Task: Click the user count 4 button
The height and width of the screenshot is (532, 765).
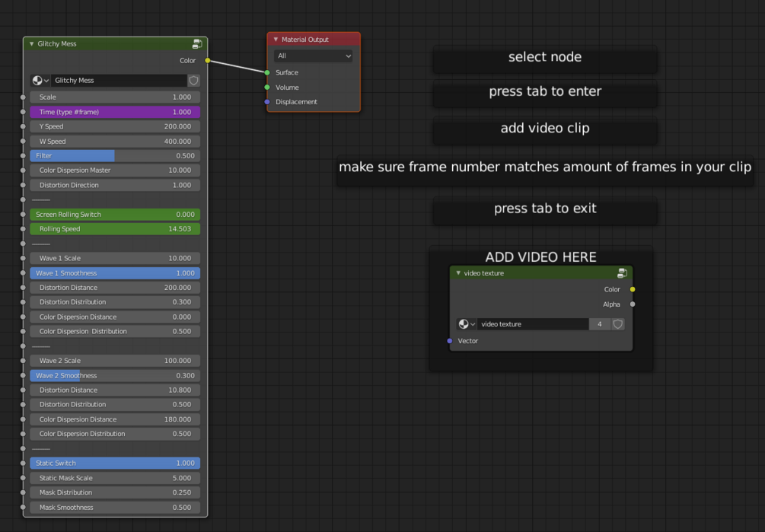Action: click(x=600, y=323)
